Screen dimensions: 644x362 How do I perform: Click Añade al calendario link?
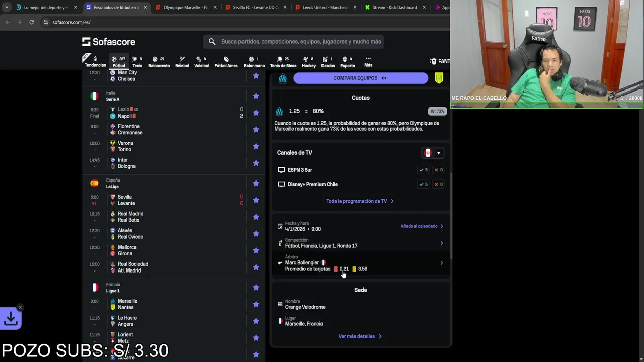coord(422,226)
